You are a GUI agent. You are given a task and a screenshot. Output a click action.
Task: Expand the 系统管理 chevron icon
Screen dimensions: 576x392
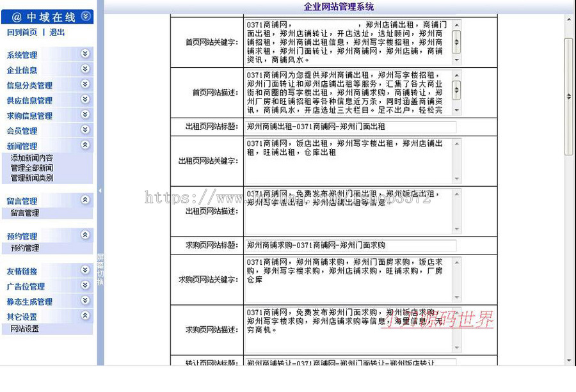[x=84, y=54]
